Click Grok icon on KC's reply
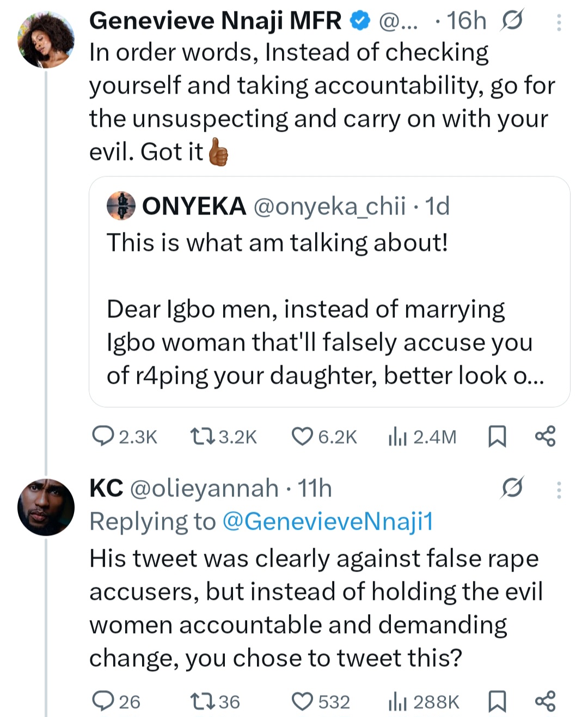Viewport: 588px width, 717px height. [x=512, y=488]
